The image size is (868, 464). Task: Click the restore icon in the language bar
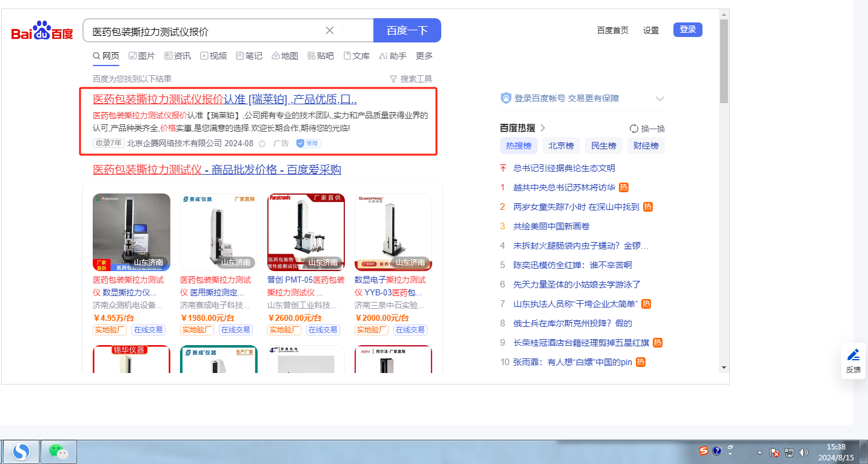730,447
